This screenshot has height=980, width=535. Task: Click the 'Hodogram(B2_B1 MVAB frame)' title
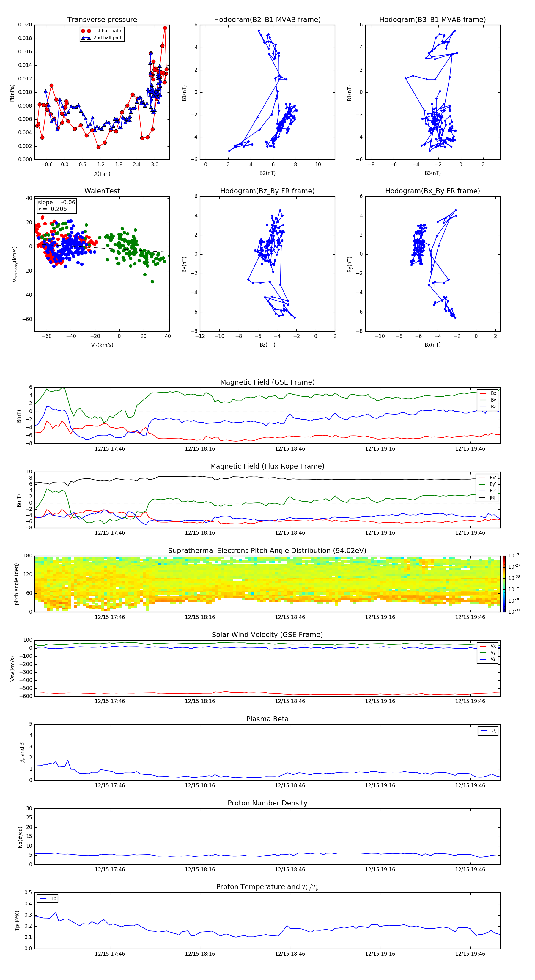coord(267,19)
